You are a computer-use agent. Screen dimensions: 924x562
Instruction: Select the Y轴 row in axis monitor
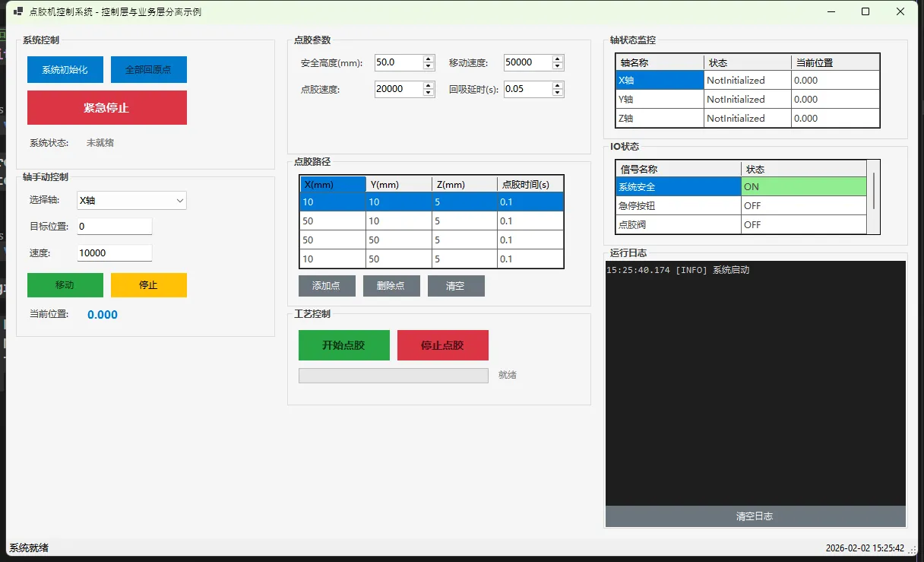point(659,100)
